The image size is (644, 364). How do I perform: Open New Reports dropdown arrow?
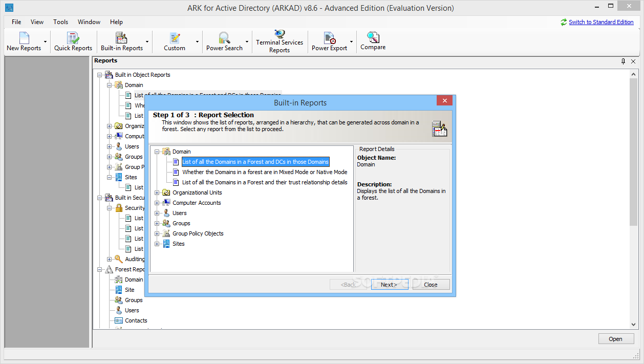(x=46, y=42)
